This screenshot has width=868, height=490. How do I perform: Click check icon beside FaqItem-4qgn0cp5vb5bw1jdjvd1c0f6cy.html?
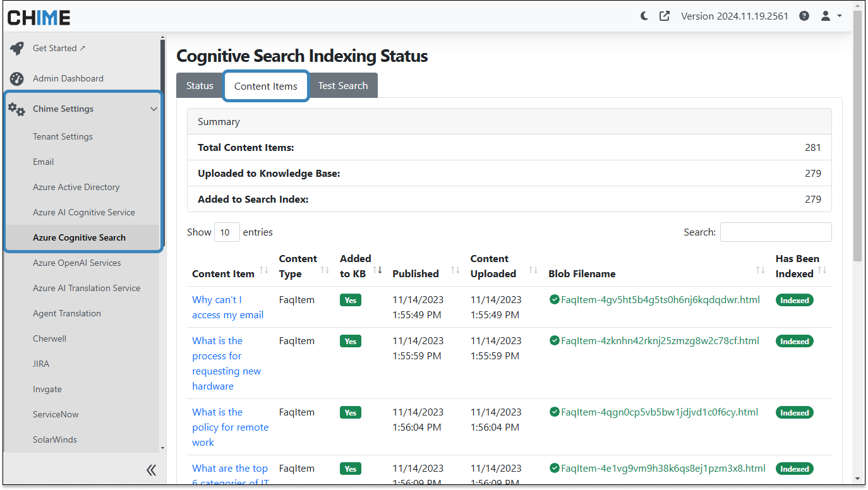[x=554, y=412]
